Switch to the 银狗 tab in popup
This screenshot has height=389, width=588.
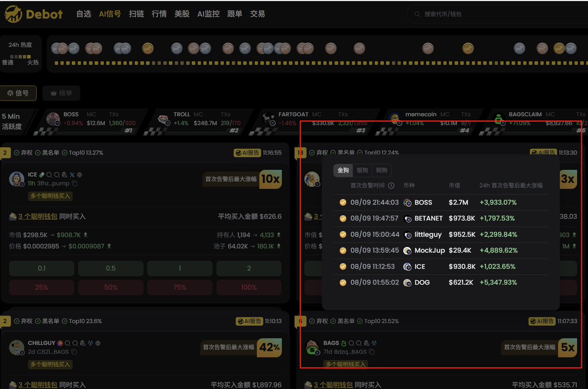click(362, 170)
